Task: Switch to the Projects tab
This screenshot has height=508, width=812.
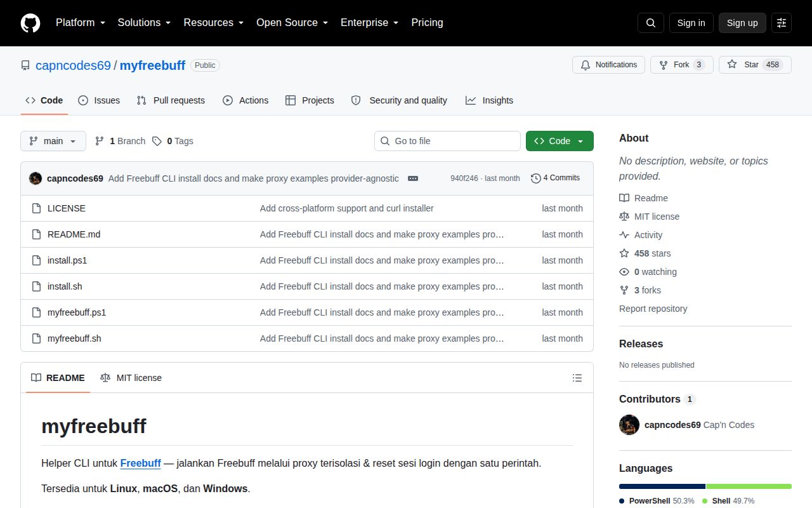Action: [310, 100]
